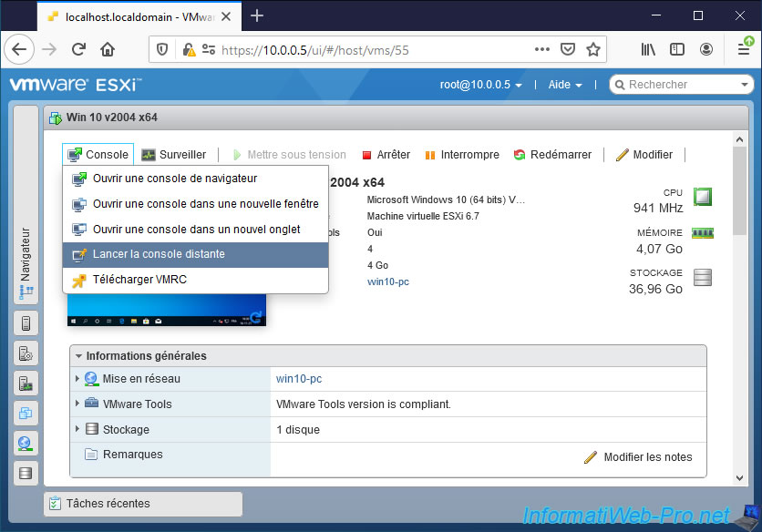Viewport: 762px width, 532px height.
Task: Click Modifier to edit VM settings
Action: [644, 155]
